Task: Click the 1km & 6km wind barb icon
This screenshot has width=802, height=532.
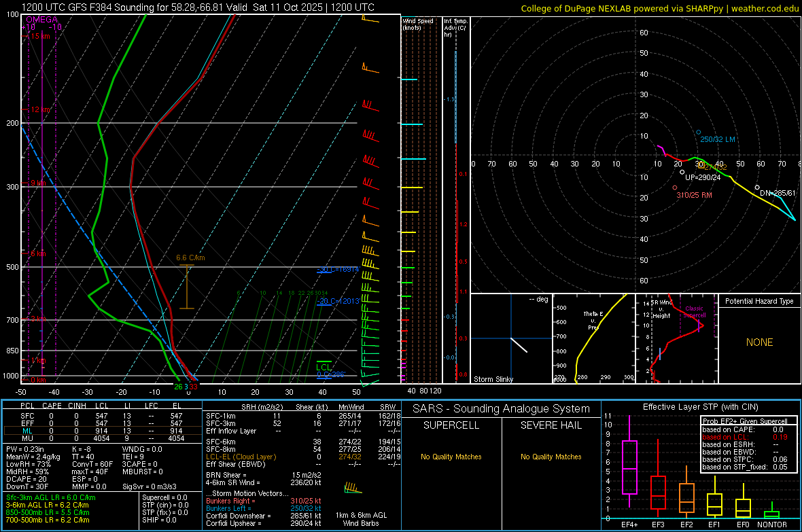Action: pos(353,488)
